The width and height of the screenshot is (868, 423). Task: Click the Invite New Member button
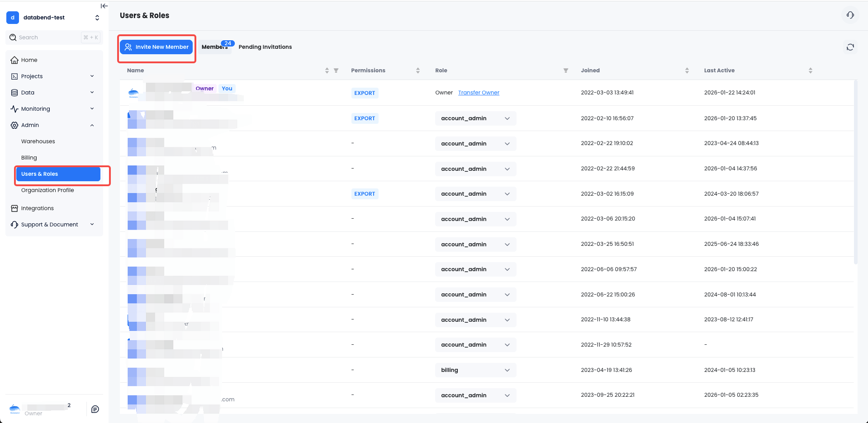click(x=157, y=47)
